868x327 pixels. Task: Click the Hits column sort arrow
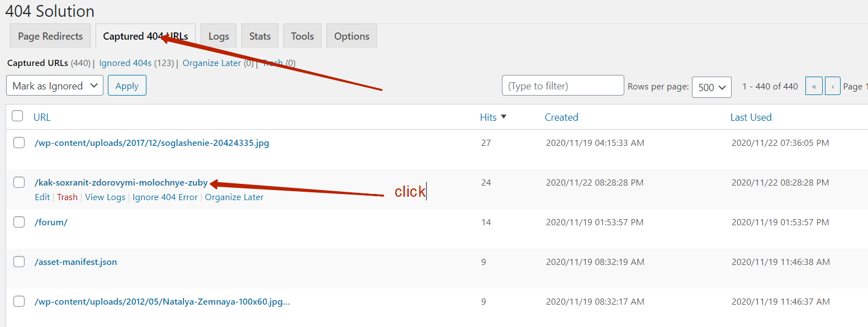pyautogui.click(x=504, y=117)
